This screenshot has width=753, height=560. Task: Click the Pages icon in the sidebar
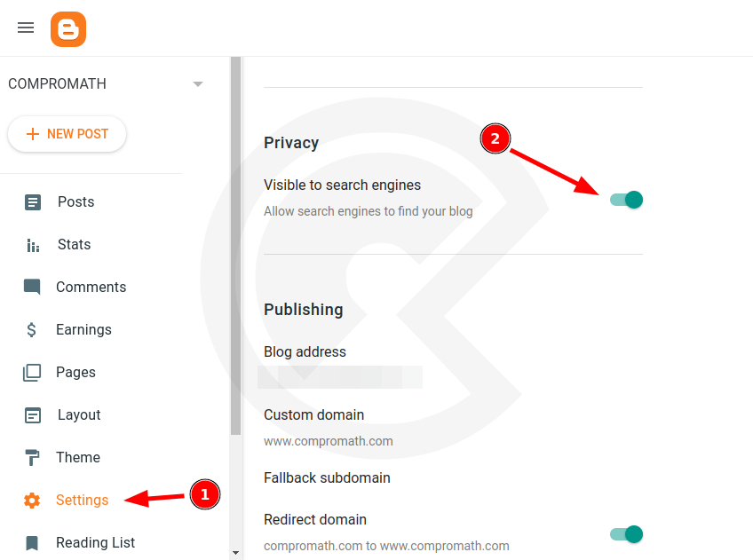(32, 372)
